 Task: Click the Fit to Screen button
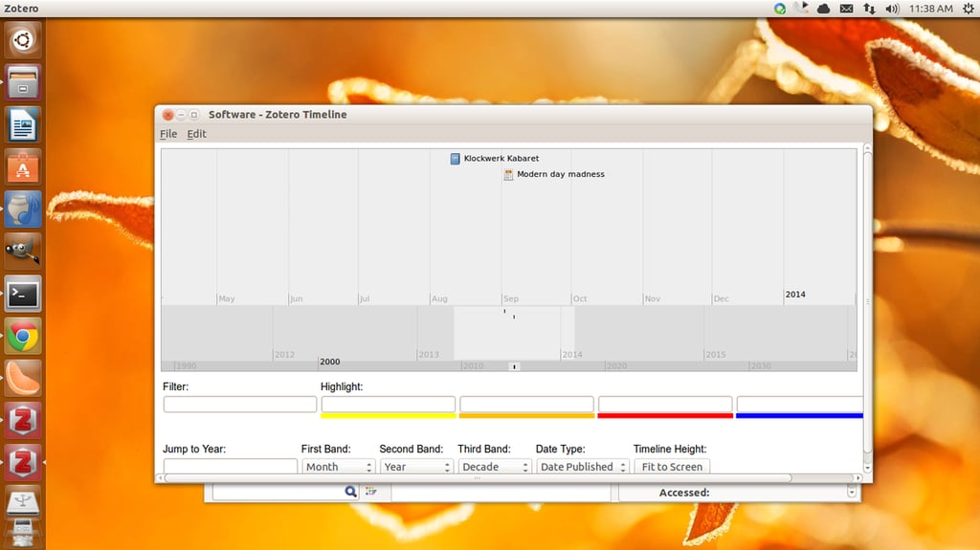point(672,467)
